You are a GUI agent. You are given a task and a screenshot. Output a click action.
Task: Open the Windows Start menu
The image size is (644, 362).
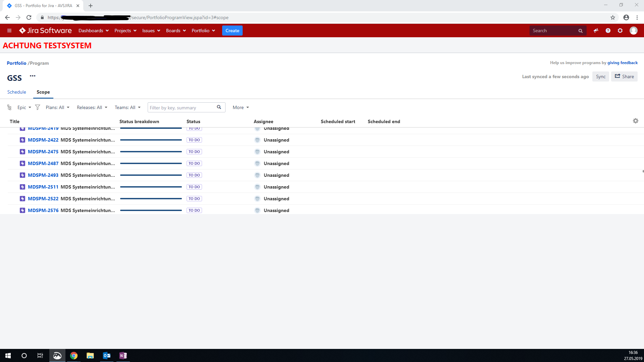[8, 356]
